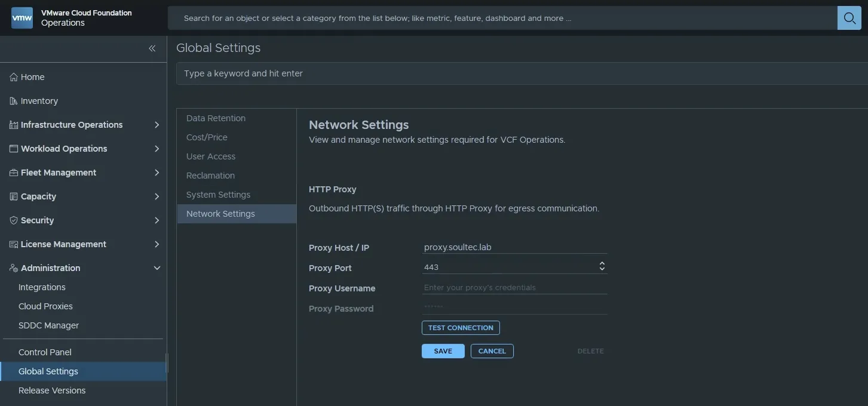Click the Infrastructure Operations icon
Screen dimensions: 868x406
tap(14, 125)
